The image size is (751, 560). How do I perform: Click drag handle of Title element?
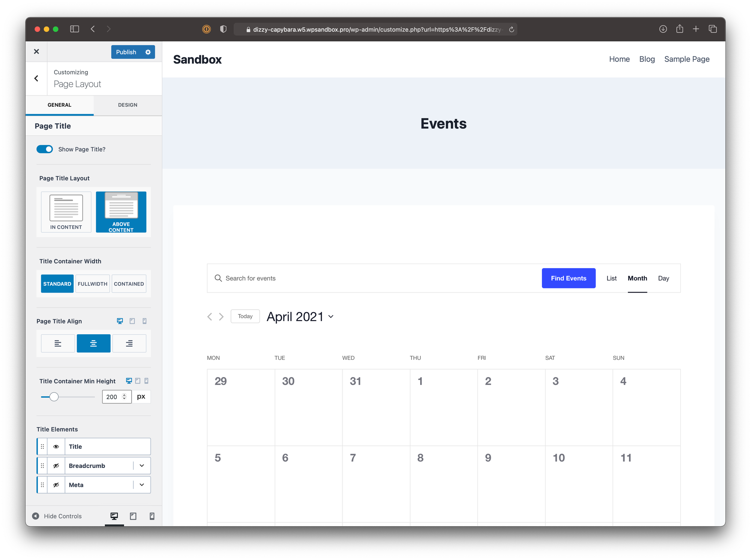pos(42,447)
